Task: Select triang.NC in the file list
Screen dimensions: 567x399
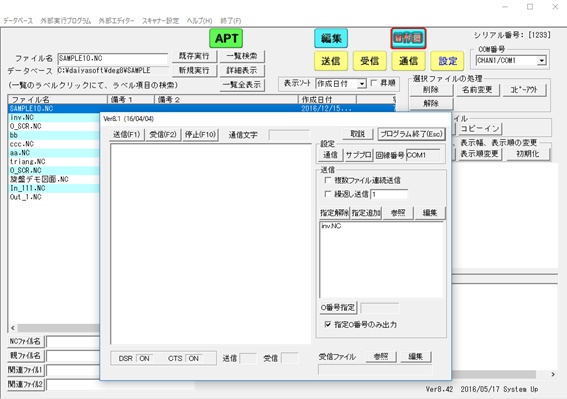Action: 27,161
